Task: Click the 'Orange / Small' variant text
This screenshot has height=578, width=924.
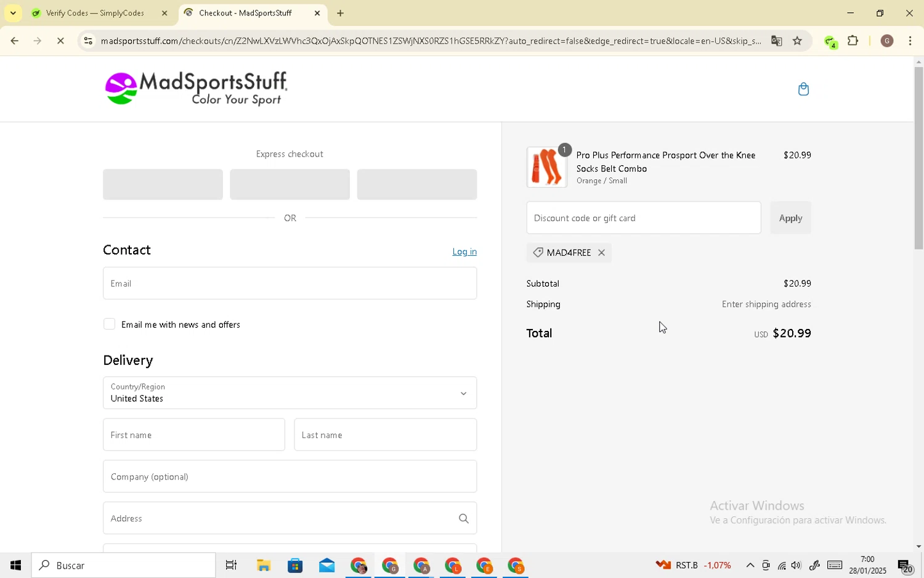Action: point(602,181)
